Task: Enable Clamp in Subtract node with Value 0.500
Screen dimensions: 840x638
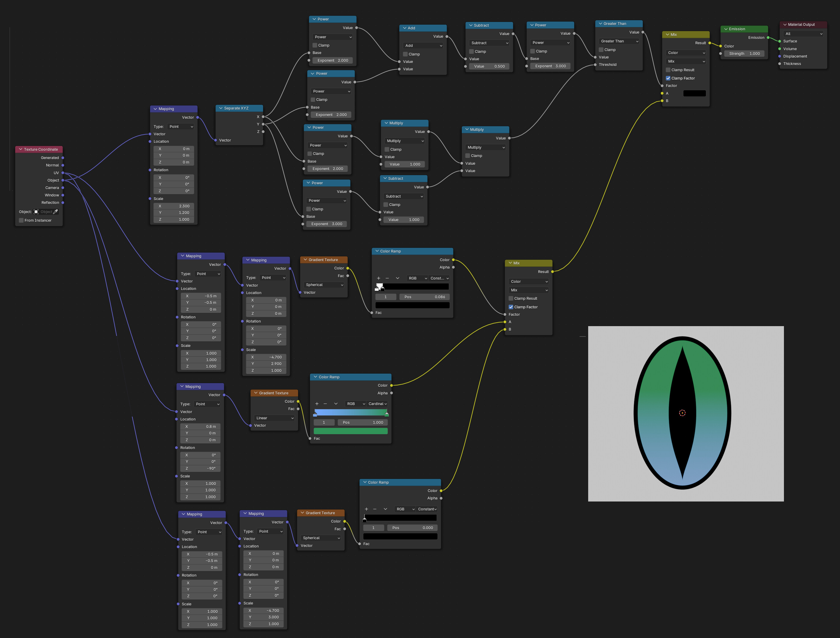Action: click(471, 52)
